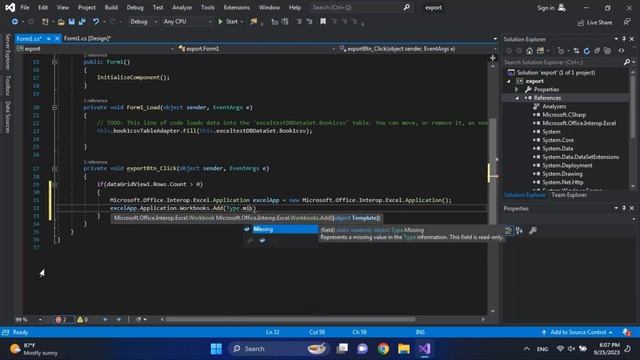Switch to the Team Explorer tab

(x=569, y=195)
